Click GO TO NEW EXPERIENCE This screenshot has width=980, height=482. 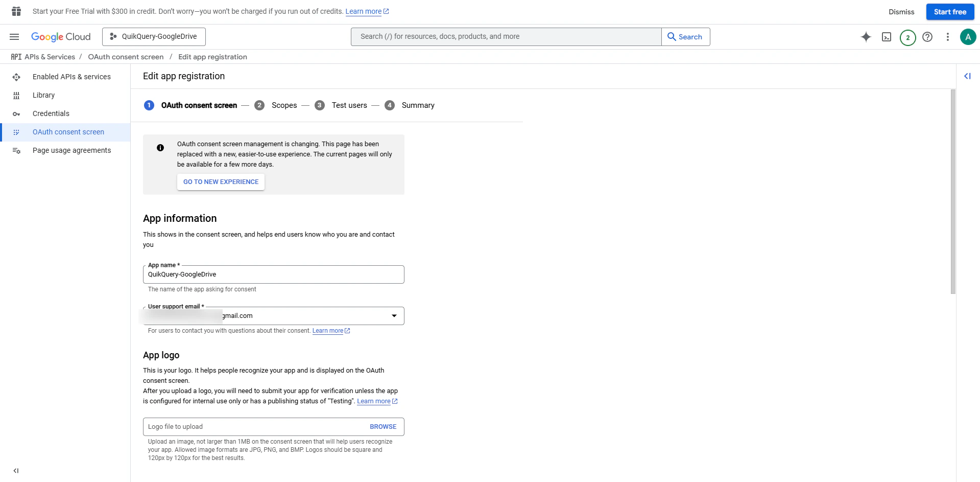click(221, 182)
